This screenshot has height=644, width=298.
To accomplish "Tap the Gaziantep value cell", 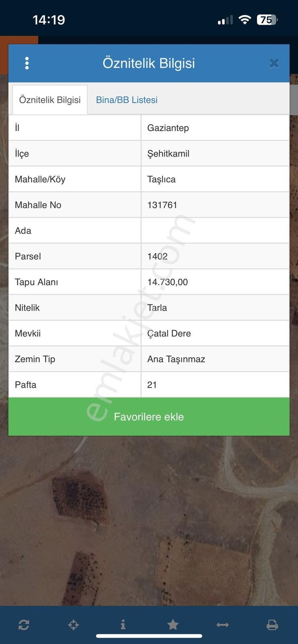I will point(215,128).
